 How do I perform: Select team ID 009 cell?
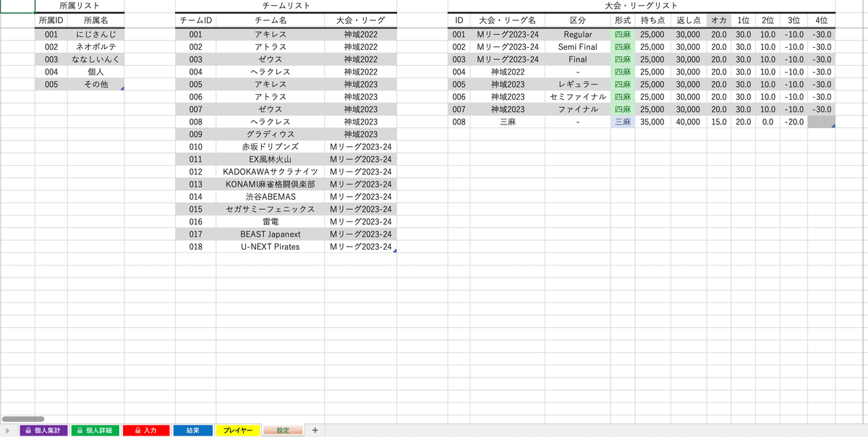(x=195, y=134)
